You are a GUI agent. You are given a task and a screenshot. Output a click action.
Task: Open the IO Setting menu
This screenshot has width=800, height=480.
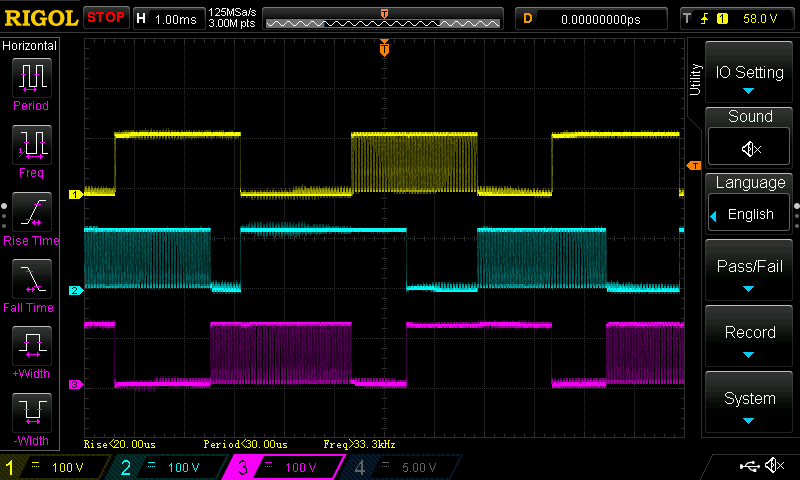[x=749, y=72]
